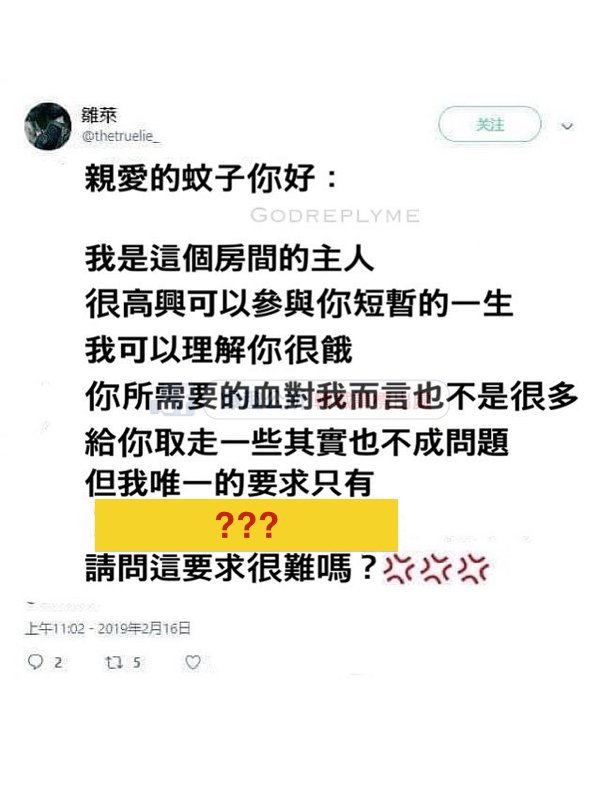Viewport: 600px width, 800px height.
Task: Open the timestamp 上午11:02 - 2019年2月16日
Action: [x=108, y=628]
